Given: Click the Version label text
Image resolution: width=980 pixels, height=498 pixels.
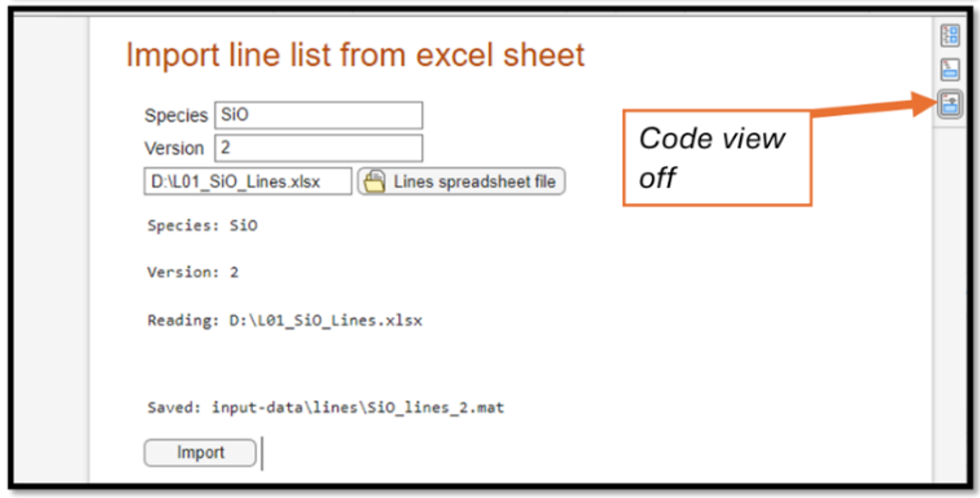Looking at the screenshot, I should [x=174, y=148].
